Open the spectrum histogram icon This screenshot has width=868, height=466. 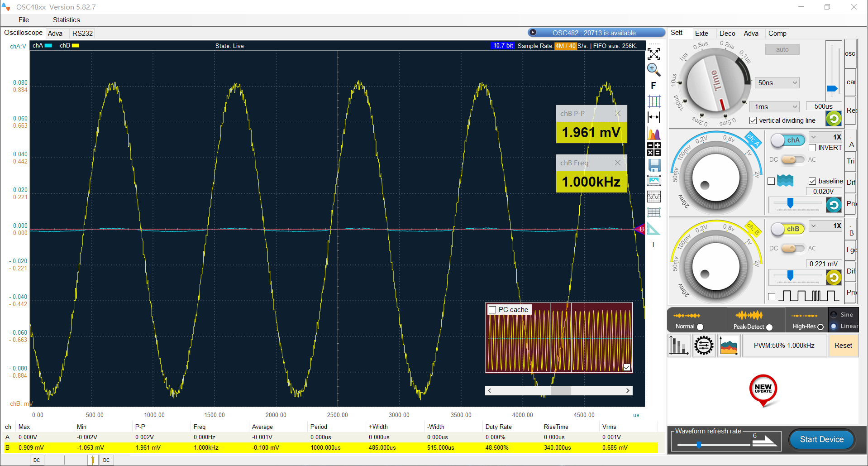tap(654, 134)
